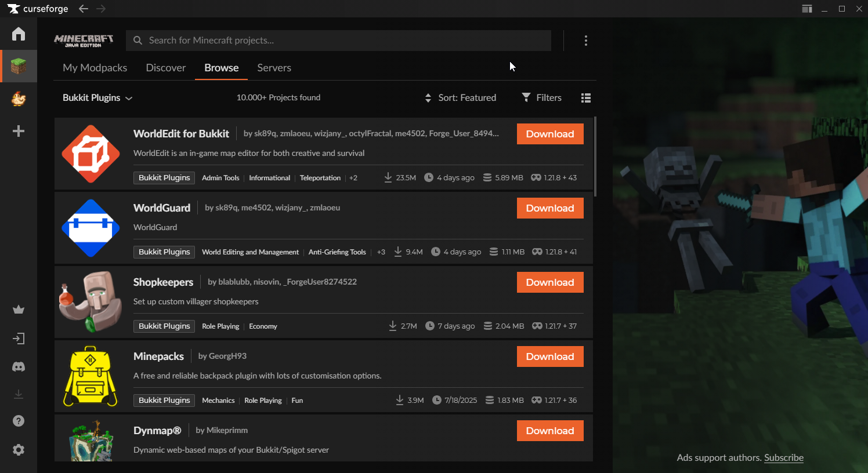This screenshot has width=868, height=473.
Task: Select the Minecraft grass block game icon
Action: point(19,66)
